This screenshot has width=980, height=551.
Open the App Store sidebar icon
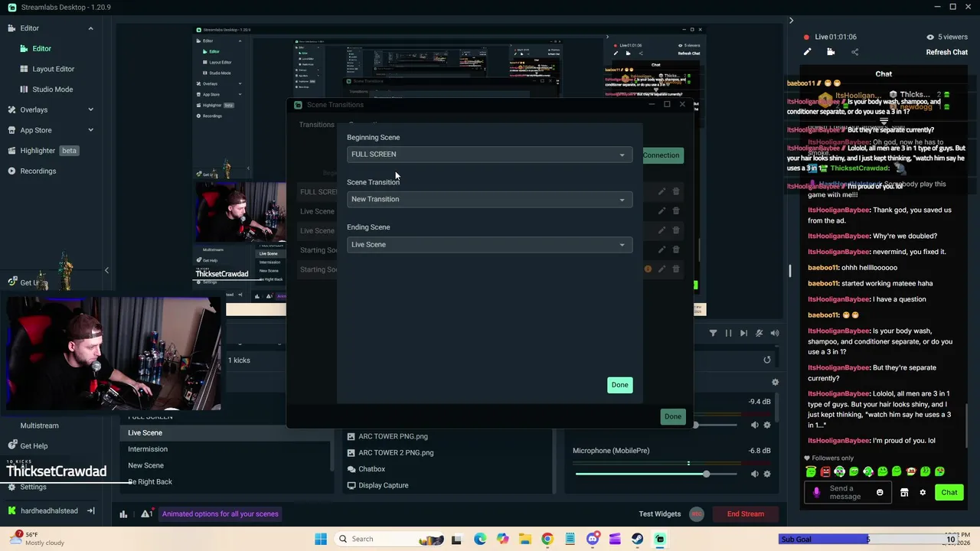[11, 130]
